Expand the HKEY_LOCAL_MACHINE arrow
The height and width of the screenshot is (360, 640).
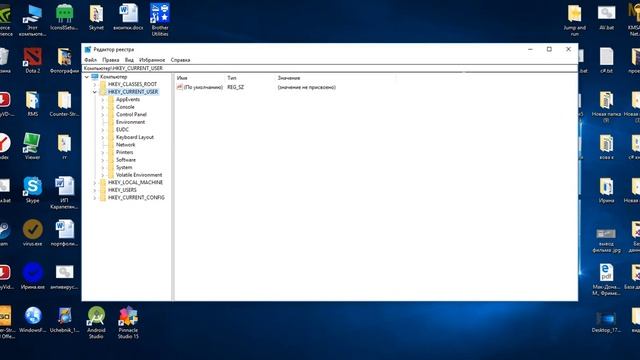click(x=95, y=183)
